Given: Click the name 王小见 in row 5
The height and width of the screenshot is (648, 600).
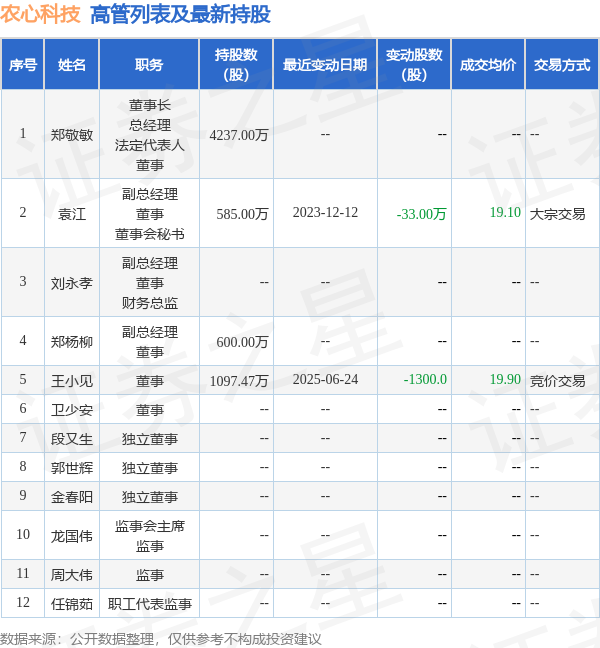Looking at the screenshot, I should tap(72, 380).
